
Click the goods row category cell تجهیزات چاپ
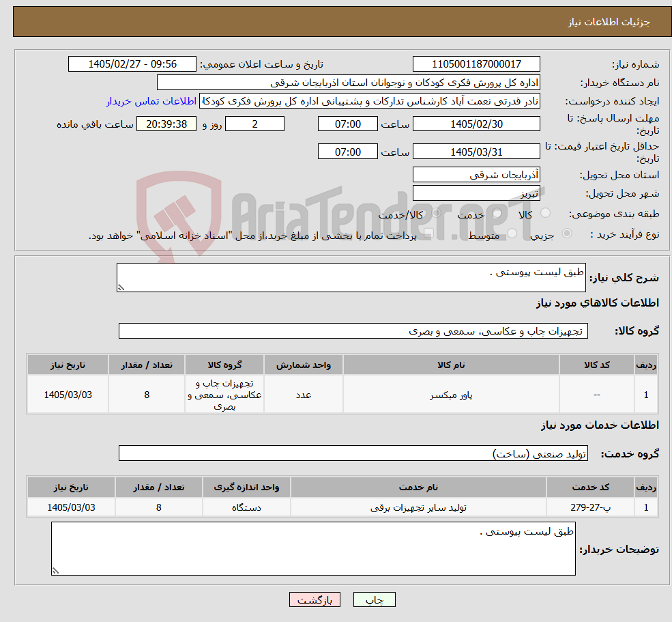click(x=224, y=395)
